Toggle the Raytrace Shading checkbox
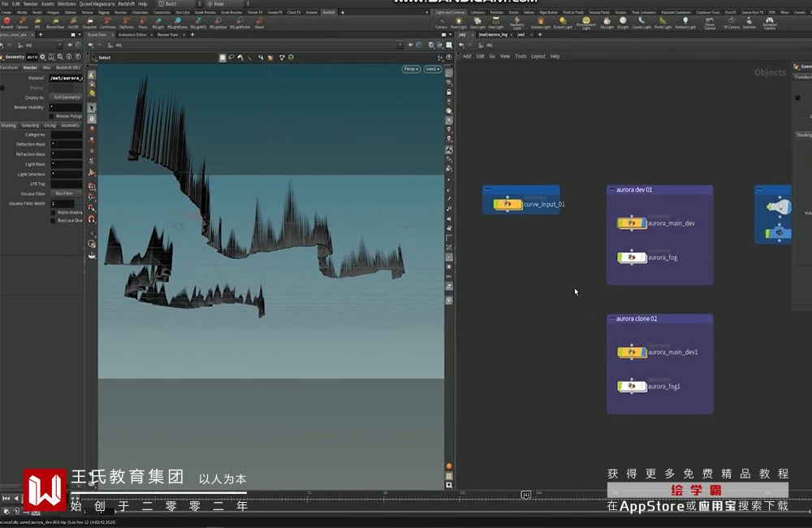The image size is (812, 528). pyautogui.click(x=54, y=220)
